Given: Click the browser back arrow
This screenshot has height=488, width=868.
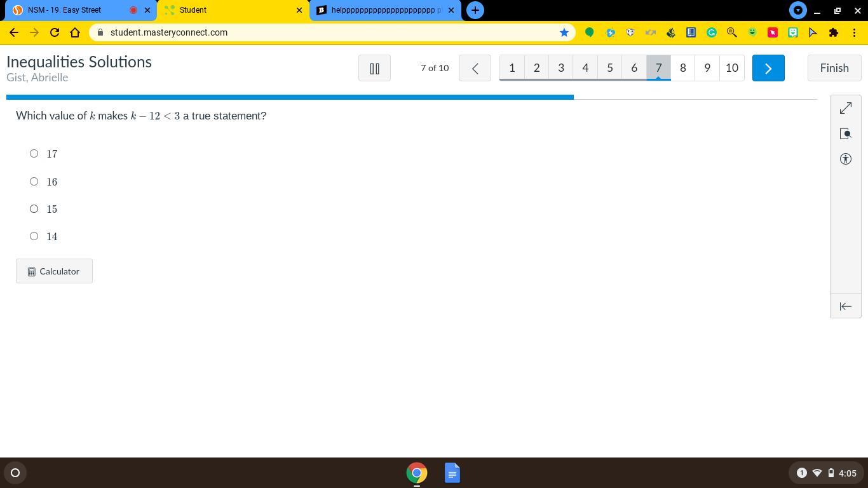Looking at the screenshot, I should [x=14, y=32].
